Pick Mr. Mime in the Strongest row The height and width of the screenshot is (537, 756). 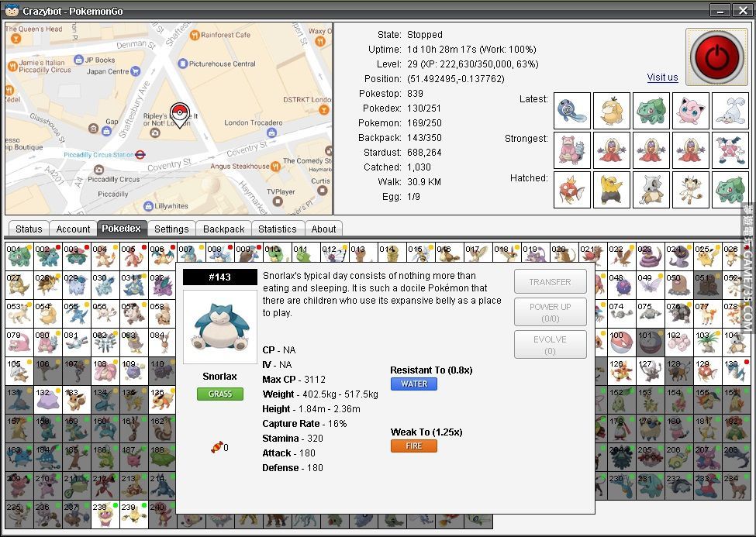730,150
